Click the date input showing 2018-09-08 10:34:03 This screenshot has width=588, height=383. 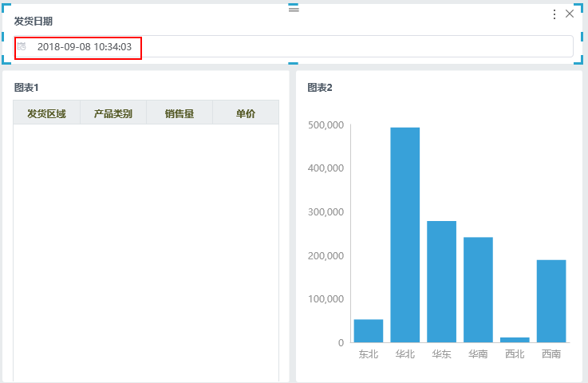[294, 46]
